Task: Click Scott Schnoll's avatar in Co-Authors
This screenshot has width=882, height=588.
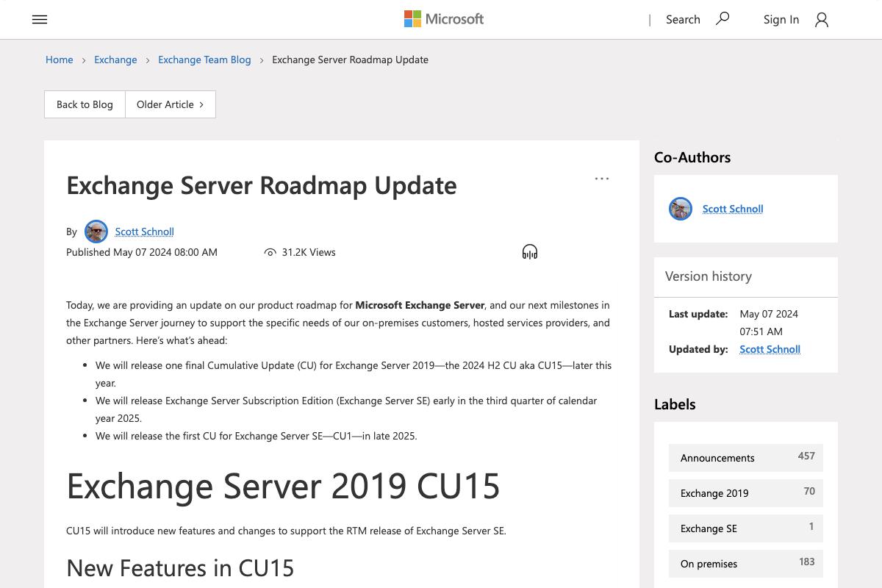Action: [x=681, y=209]
